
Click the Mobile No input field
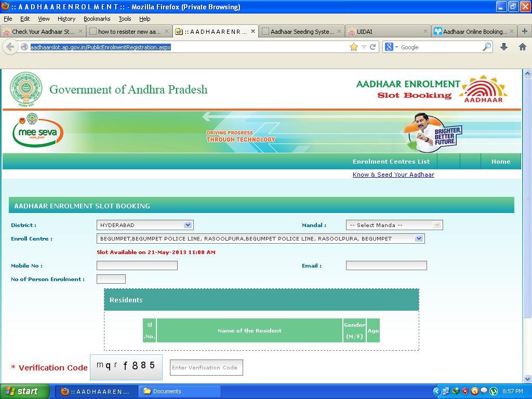[x=137, y=265]
